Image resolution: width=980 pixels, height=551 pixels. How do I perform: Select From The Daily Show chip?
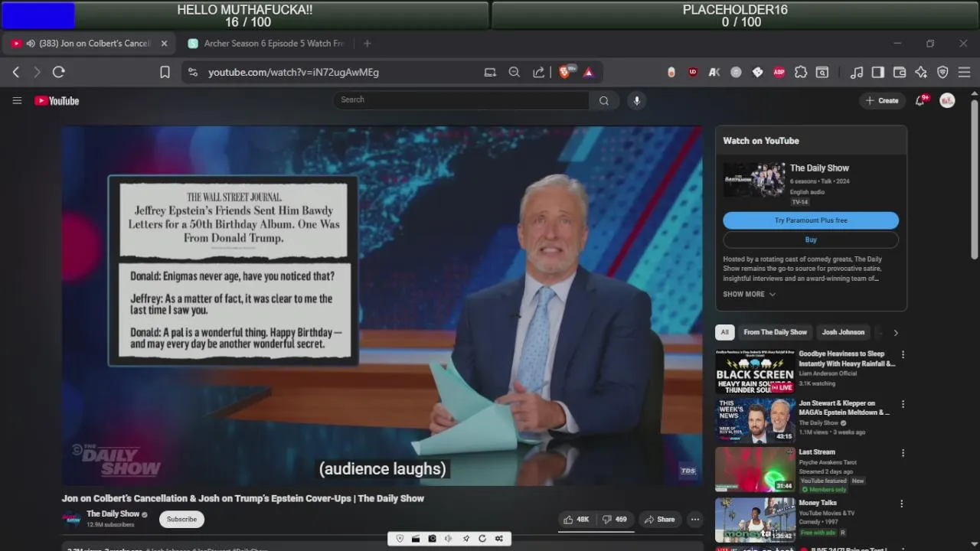(775, 332)
